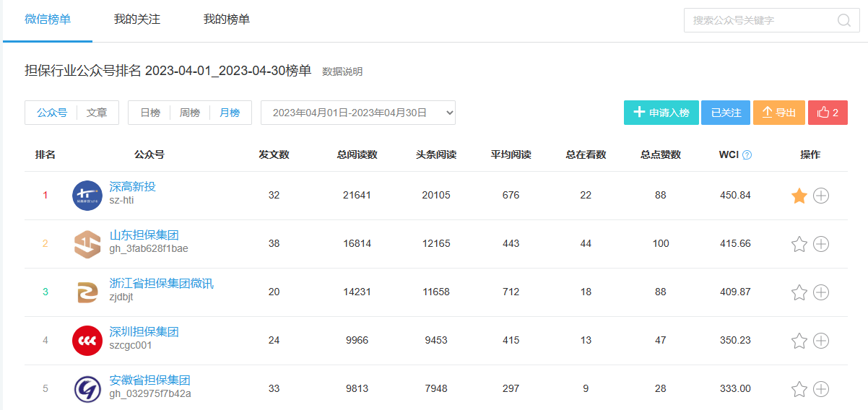Click the 发文数 column header
The image size is (868, 410).
(x=274, y=154)
